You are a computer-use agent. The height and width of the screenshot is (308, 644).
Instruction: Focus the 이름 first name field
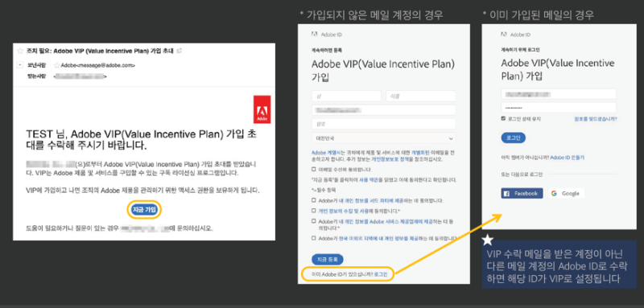[420, 96]
